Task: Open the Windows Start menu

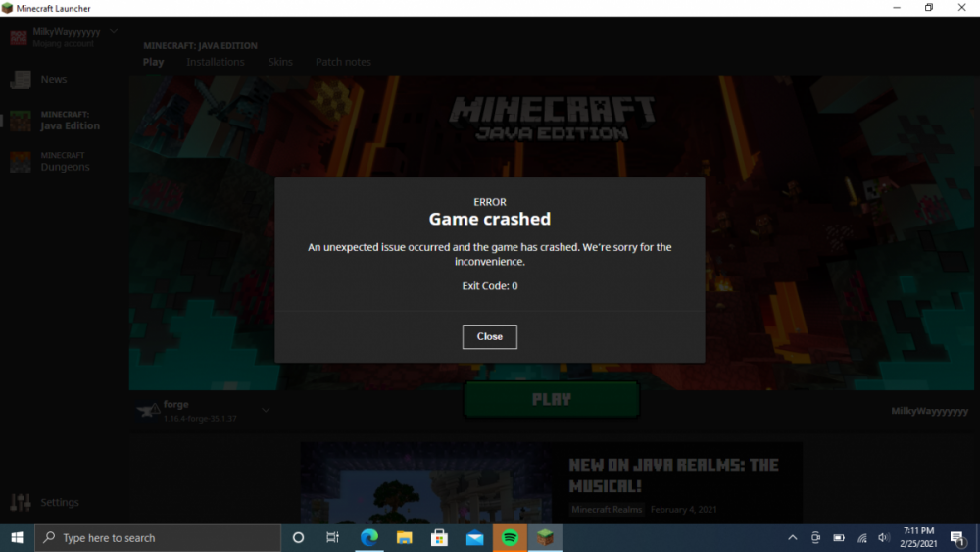Action: pyautogui.click(x=17, y=537)
